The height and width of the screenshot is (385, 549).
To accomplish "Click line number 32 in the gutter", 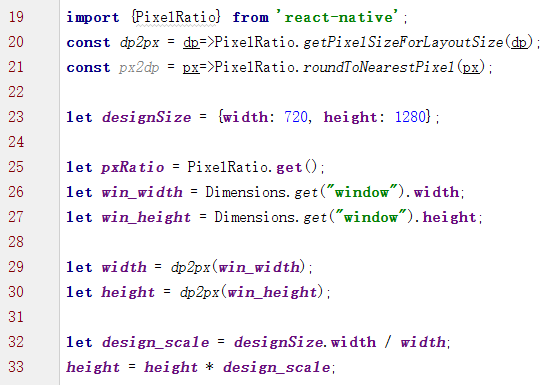I will coord(16,342).
